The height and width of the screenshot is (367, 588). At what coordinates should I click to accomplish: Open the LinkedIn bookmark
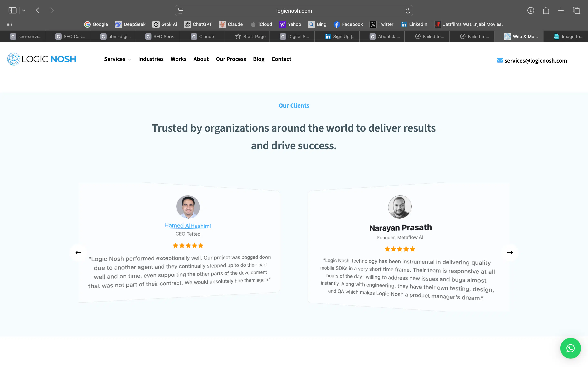point(414,24)
